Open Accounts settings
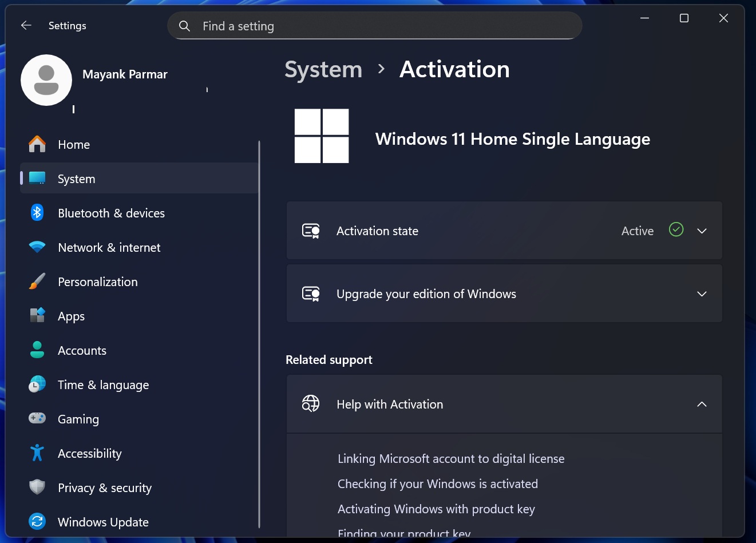 click(82, 350)
